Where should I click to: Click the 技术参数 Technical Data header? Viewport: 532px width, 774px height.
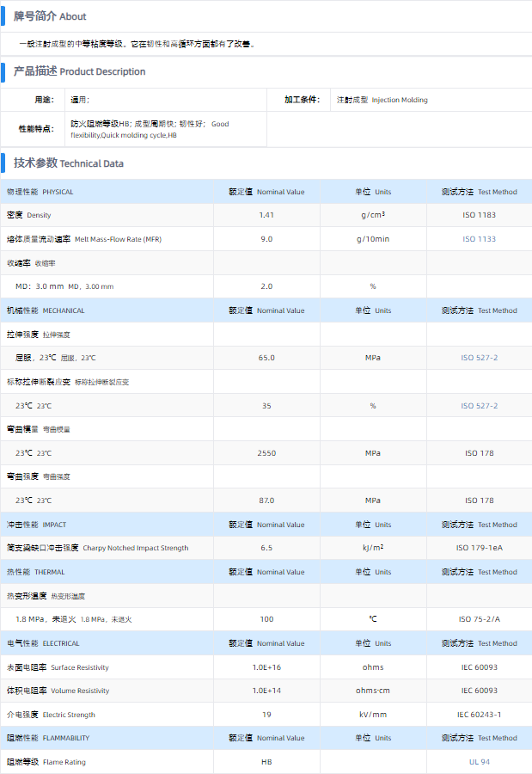[x=69, y=163]
